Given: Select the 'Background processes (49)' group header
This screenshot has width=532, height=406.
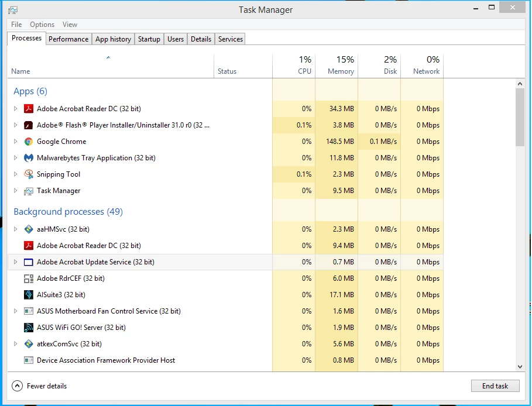Looking at the screenshot, I should click(x=68, y=212).
